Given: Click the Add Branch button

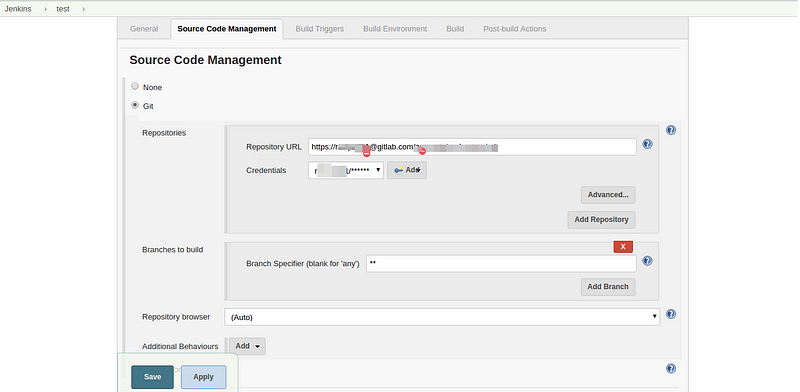Looking at the screenshot, I should point(608,287).
